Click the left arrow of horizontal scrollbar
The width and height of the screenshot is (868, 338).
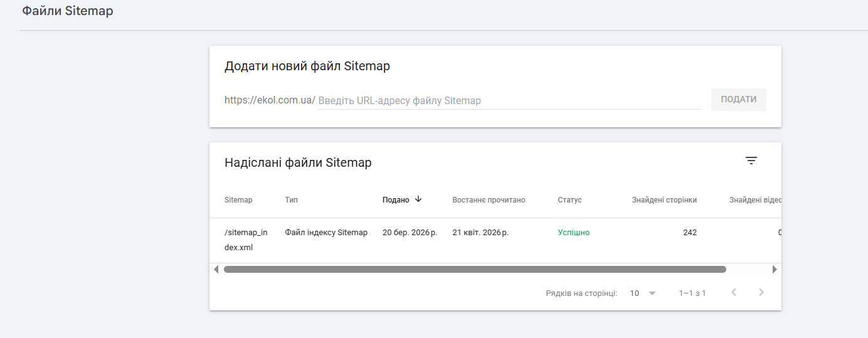[x=216, y=270]
